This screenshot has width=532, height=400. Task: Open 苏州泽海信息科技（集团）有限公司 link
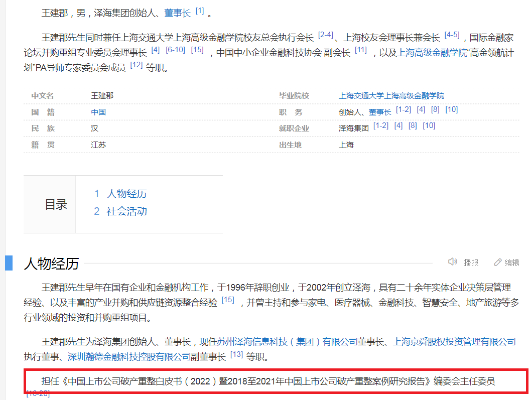pyautogui.click(x=287, y=342)
